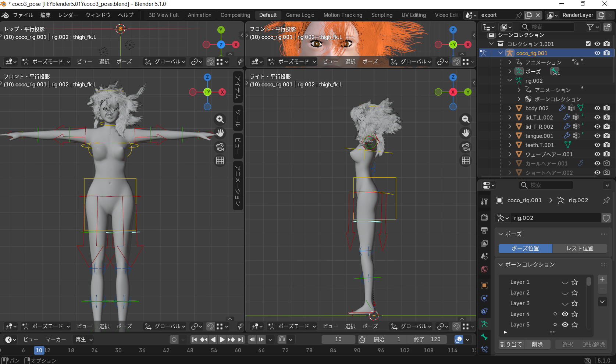This screenshot has height=364, width=616.
Task: Click the zoom magnifier in right viewport
Action: tap(466, 119)
